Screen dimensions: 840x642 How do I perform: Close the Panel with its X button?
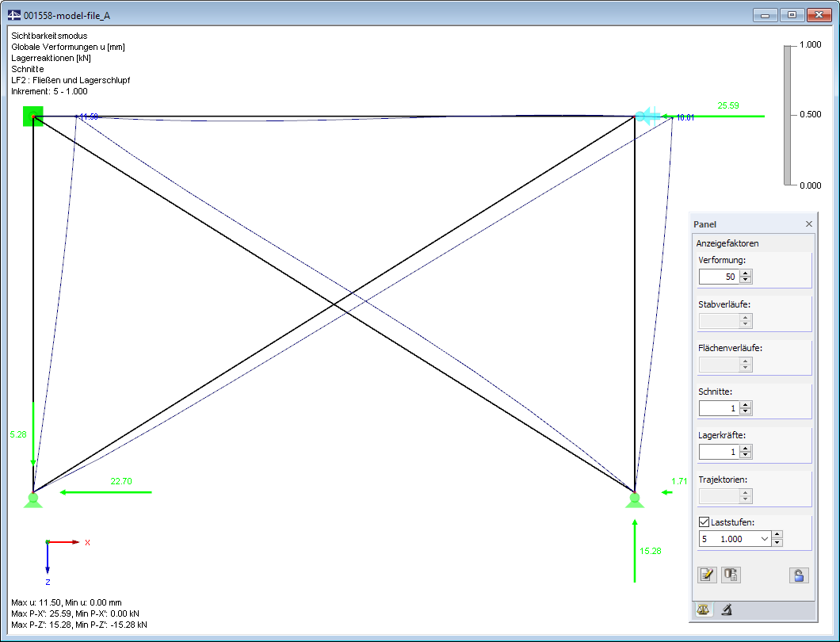point(808,224)
